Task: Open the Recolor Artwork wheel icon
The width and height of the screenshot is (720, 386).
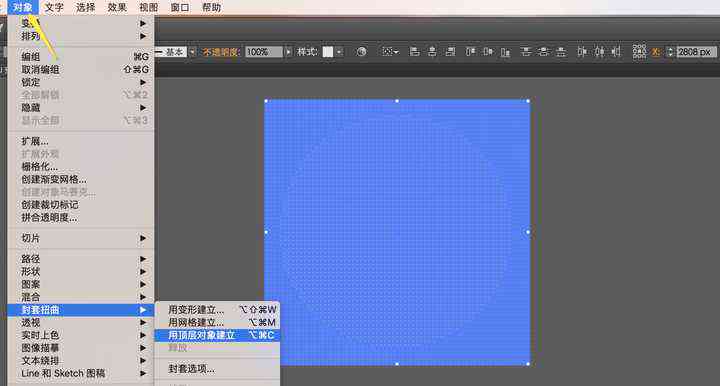Action: pos(361,52)
